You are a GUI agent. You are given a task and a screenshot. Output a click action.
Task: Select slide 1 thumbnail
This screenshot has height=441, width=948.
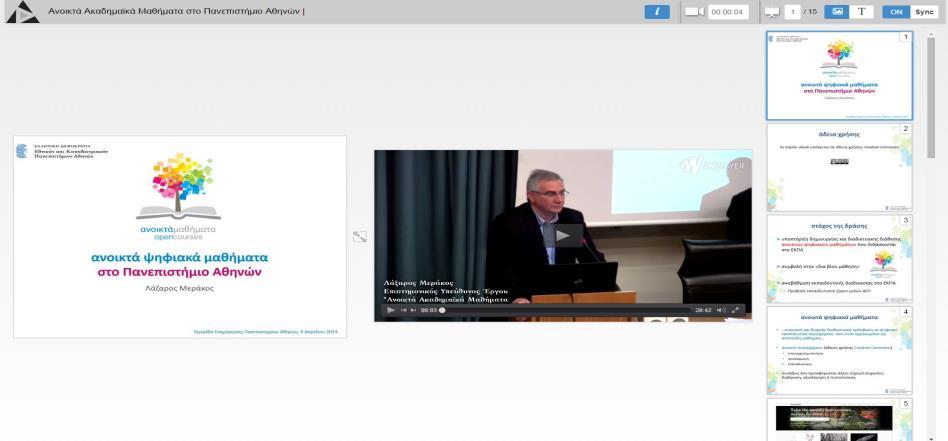pos(839,76)
